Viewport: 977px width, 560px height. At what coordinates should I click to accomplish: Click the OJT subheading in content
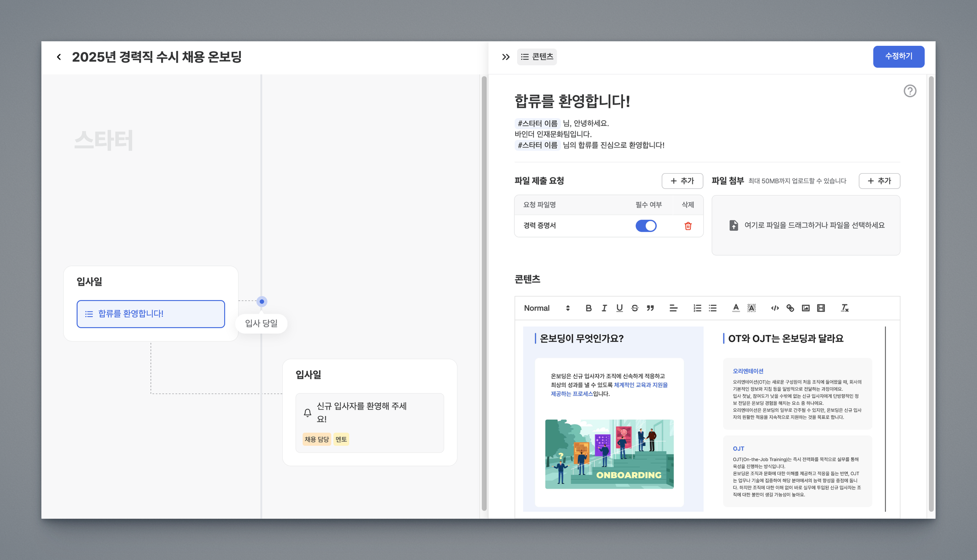738,448
